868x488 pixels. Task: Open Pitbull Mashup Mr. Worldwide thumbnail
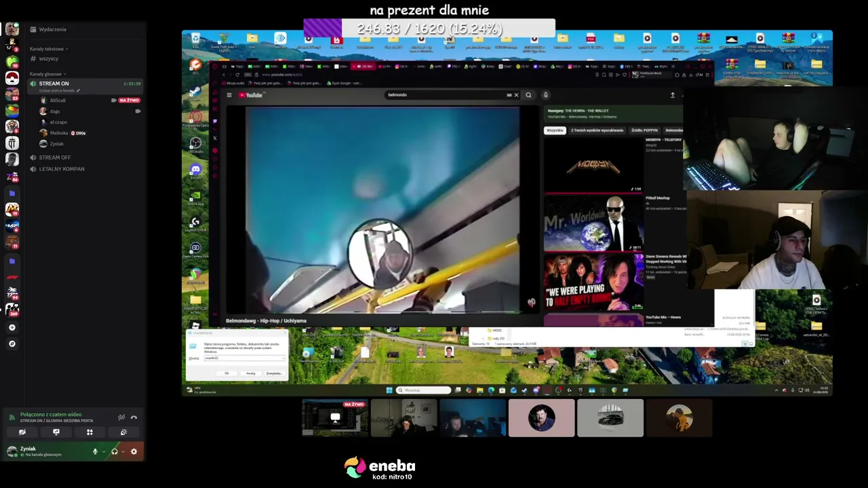(x=593, y=222)
